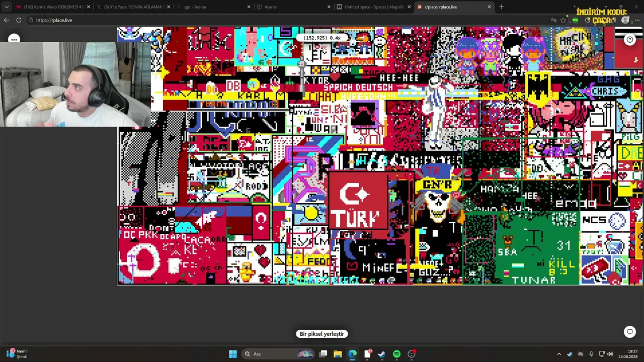Reload the rplace.live page
The image size is (644, 362).
(x=19, y=20)
